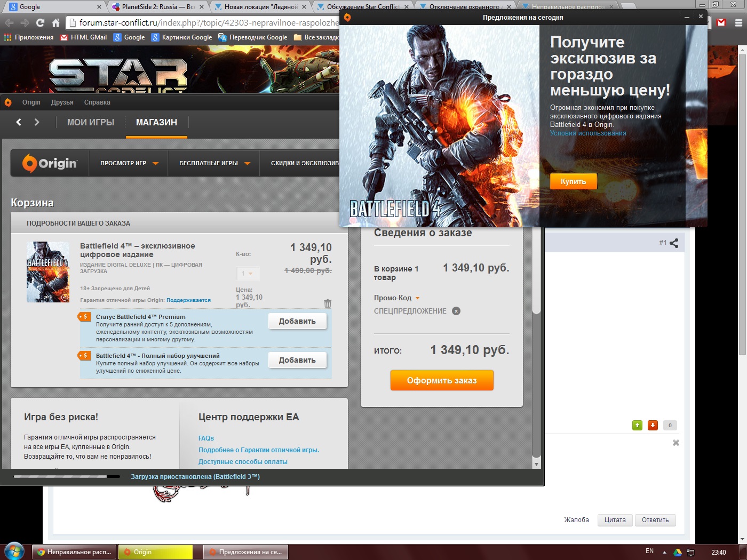Close the Предложения на сегодня offer popup
The height and width of the screenshot is (560, 747).
click(701, 17)
